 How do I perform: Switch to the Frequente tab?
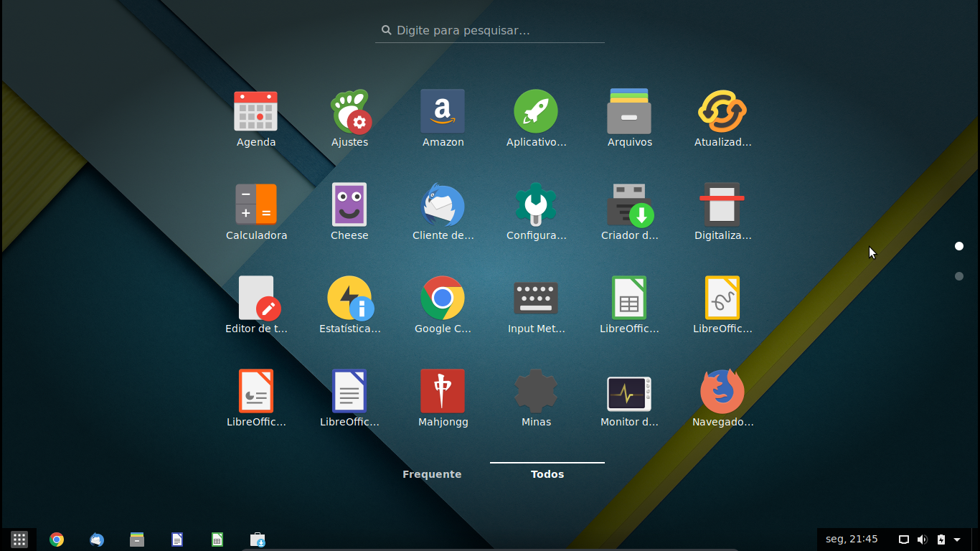431,474
